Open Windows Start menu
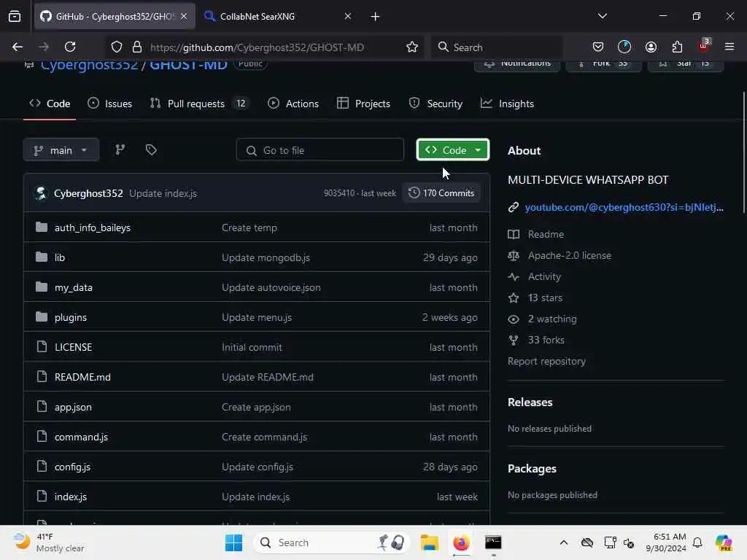The height and width of the screenshot is (560, 747). click(x=233, y=542)
